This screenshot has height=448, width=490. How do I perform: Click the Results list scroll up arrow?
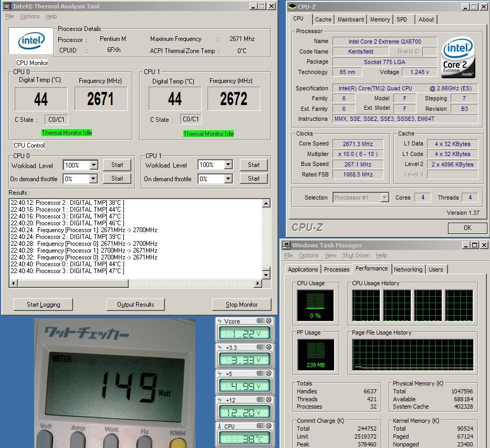[x=266, y=203]
